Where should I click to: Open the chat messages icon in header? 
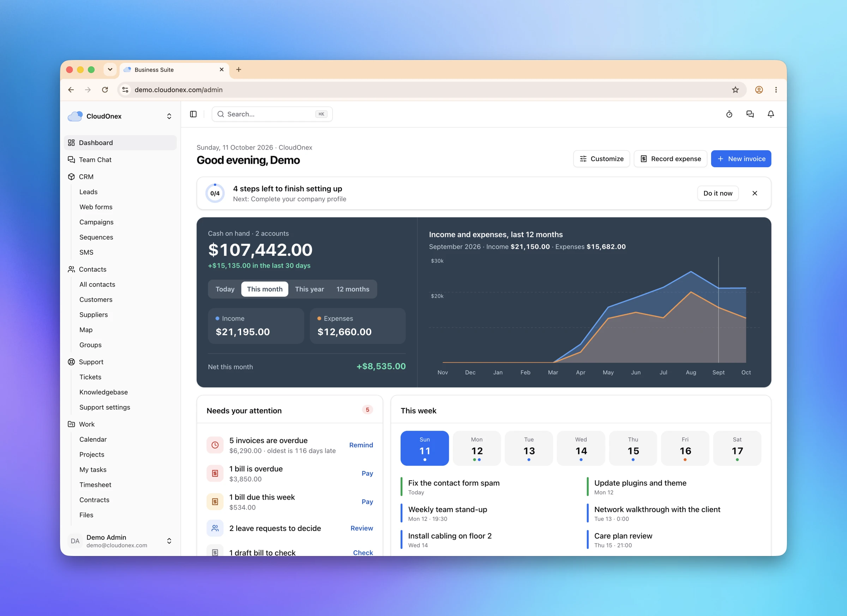pos(750,114)
